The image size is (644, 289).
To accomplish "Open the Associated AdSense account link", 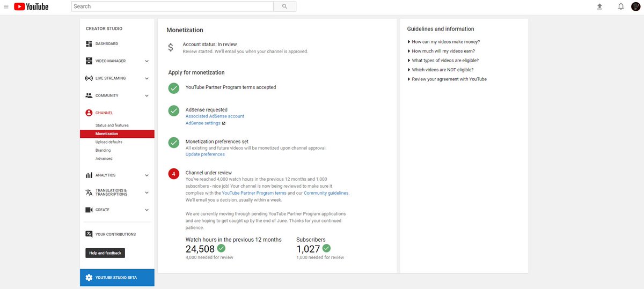I will (x=215, y=116).
